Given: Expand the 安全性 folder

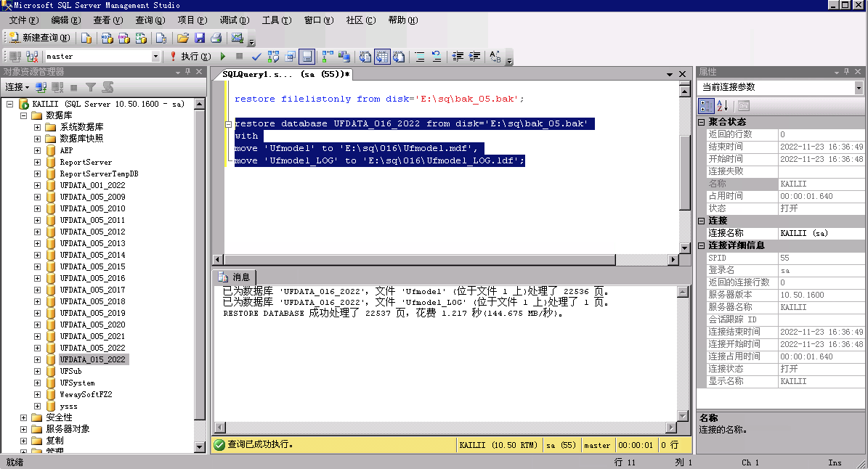Looking at the screenshot, I should (x=24, y=417).
